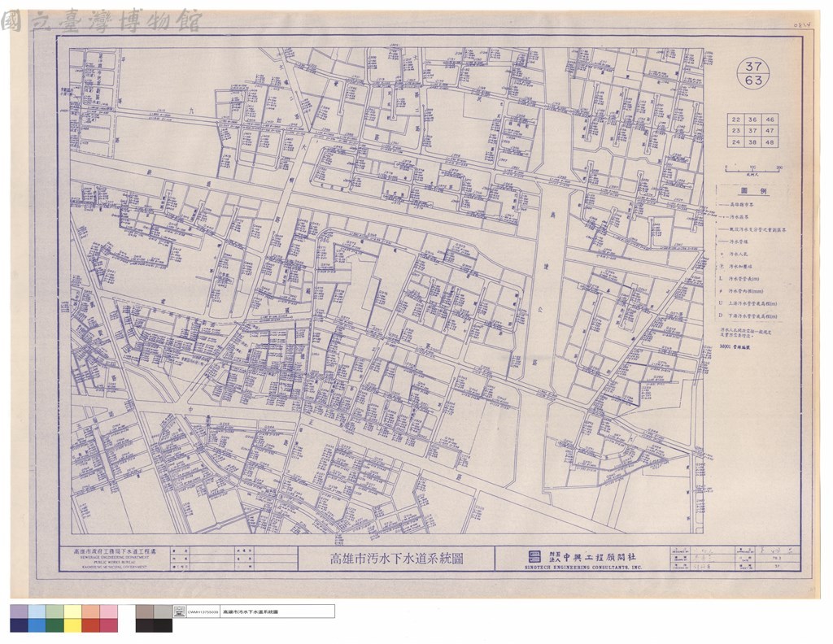Screen dimensions: 833x644
Task: Click the 中興工程顧問社 company name
Action: (x=599, y=557)
